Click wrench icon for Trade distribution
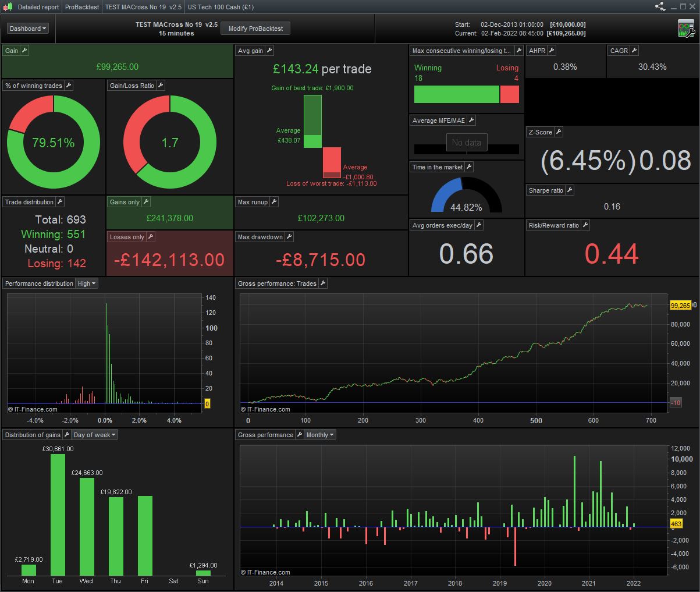 [x=59, y=202]
